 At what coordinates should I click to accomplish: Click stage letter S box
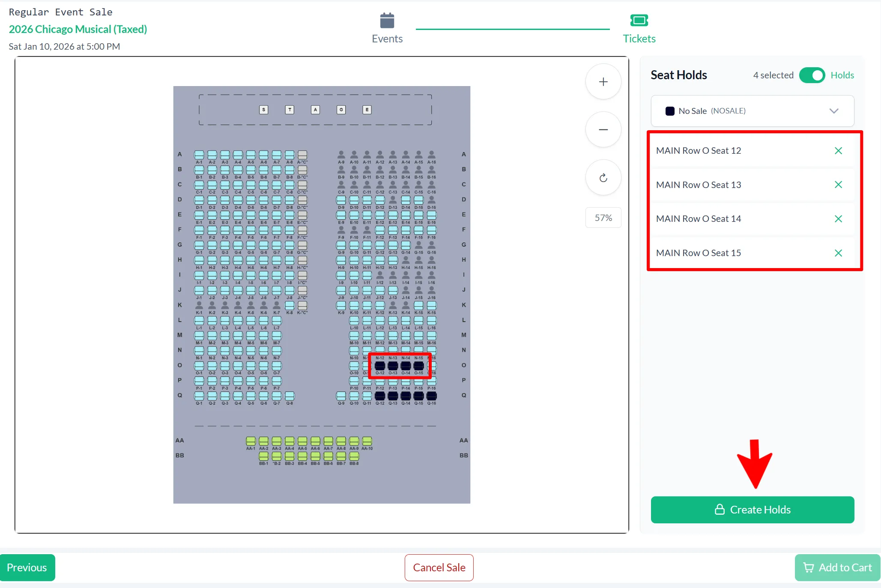tap(264, 110)
